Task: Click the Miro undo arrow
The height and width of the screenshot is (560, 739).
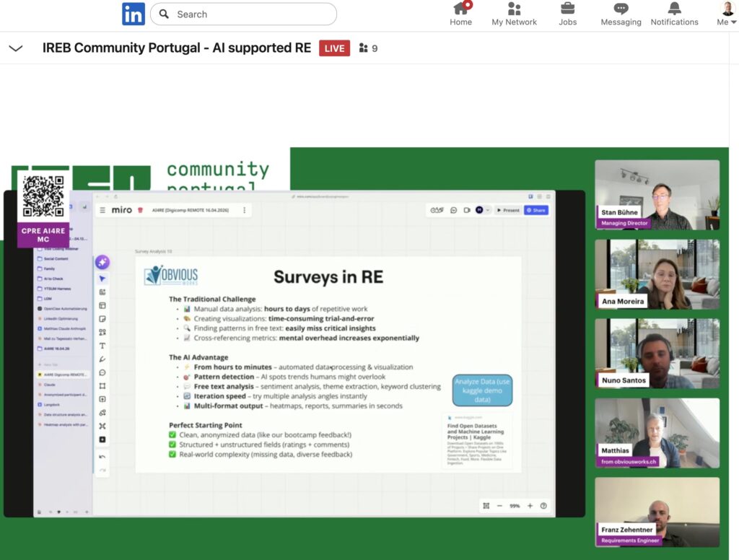Action: (x=102, y=457)
